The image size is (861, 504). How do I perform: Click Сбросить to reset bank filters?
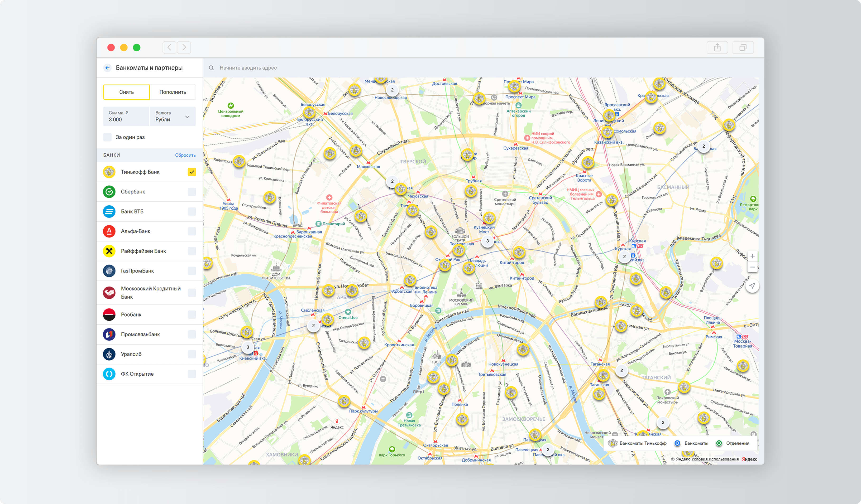coord(185,155)
